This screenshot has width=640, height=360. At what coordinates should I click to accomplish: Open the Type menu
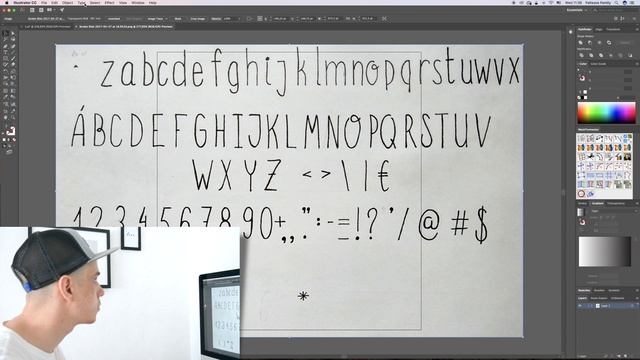coord(82,3)
